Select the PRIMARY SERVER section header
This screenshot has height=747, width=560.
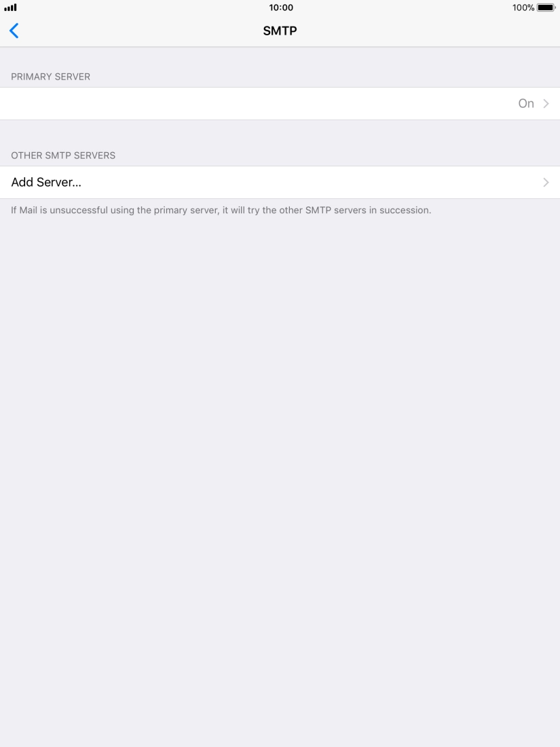tap(50, 77)
